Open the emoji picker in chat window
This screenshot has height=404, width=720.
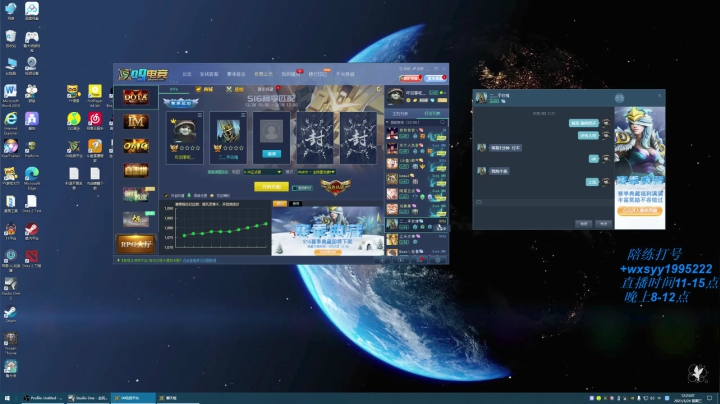pyautogui.click(x=479, y=202)
